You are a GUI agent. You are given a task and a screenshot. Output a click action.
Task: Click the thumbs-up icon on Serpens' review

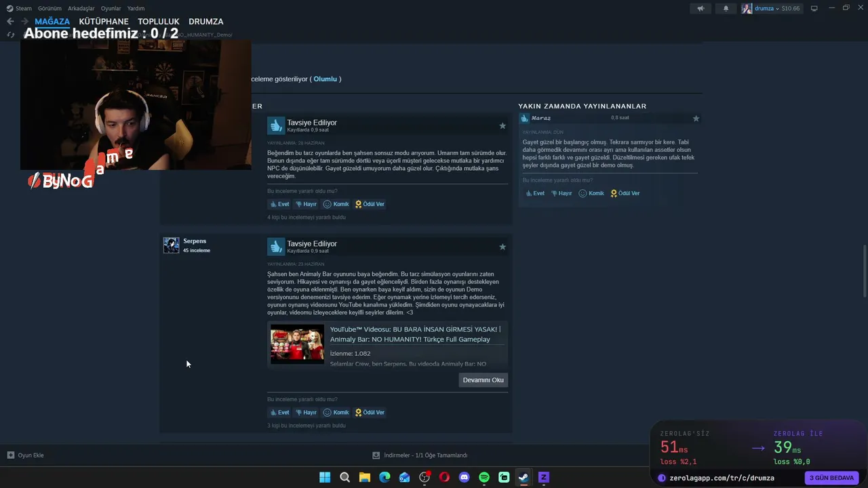point(275,247)
